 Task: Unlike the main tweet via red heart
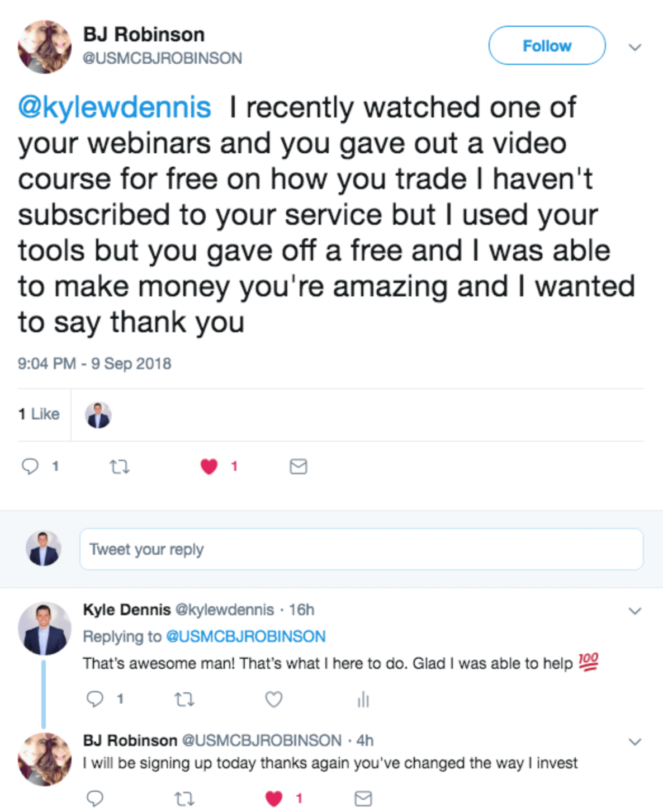(x=209, y=466)
